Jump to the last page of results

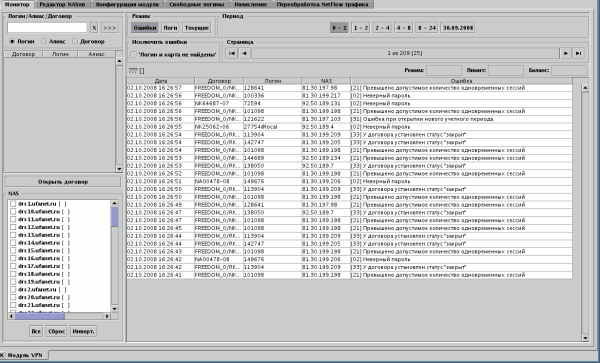(578, 54)
